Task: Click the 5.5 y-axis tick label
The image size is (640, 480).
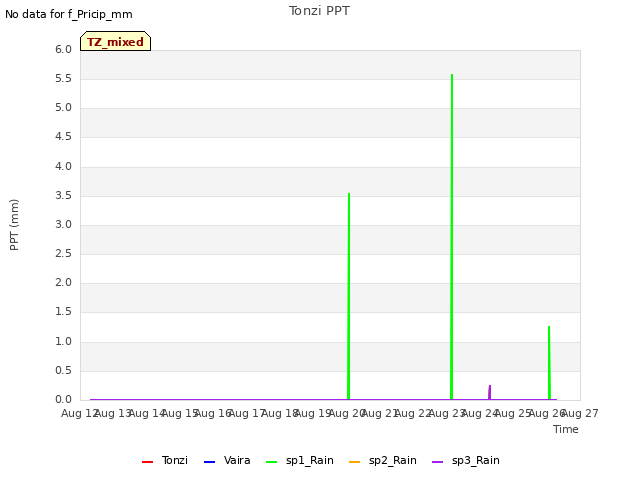Action: 63,78
